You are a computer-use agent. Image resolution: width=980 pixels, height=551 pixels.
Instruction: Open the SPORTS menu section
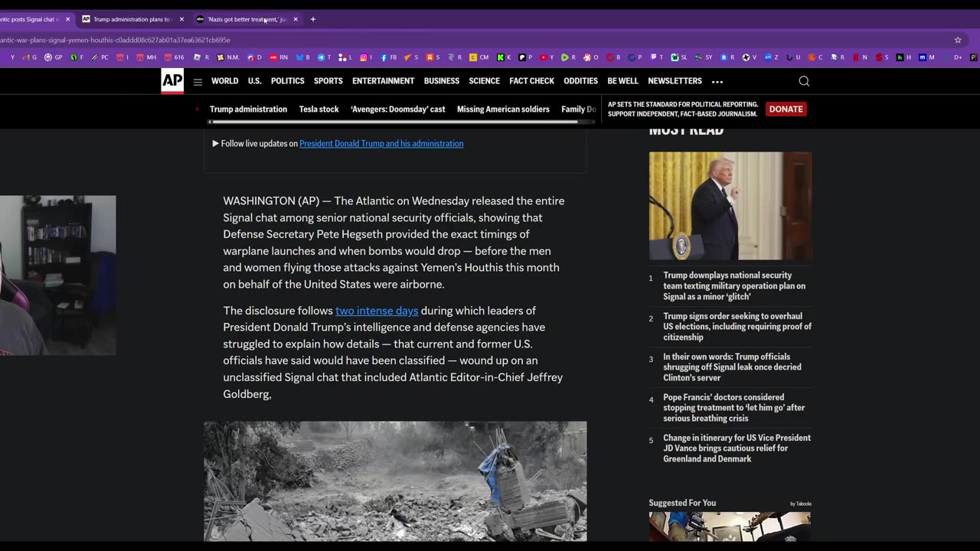pos(328,81)
